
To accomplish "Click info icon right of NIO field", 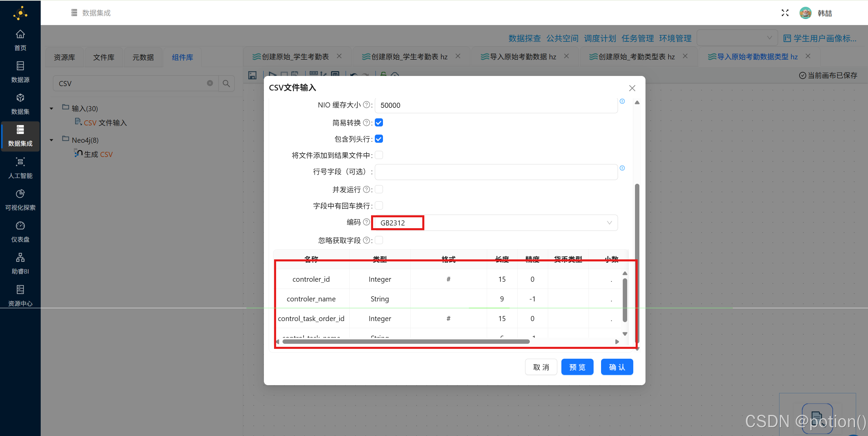I will (622, 101).
